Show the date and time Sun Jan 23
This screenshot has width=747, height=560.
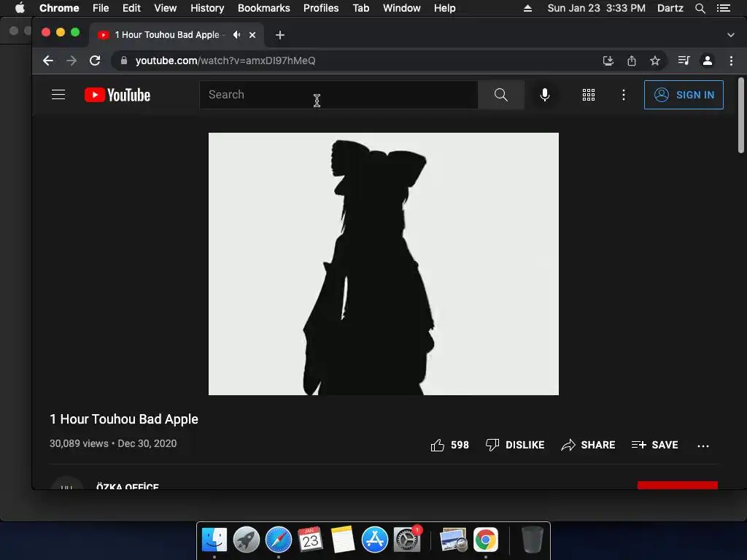click(x=597, y=8)
